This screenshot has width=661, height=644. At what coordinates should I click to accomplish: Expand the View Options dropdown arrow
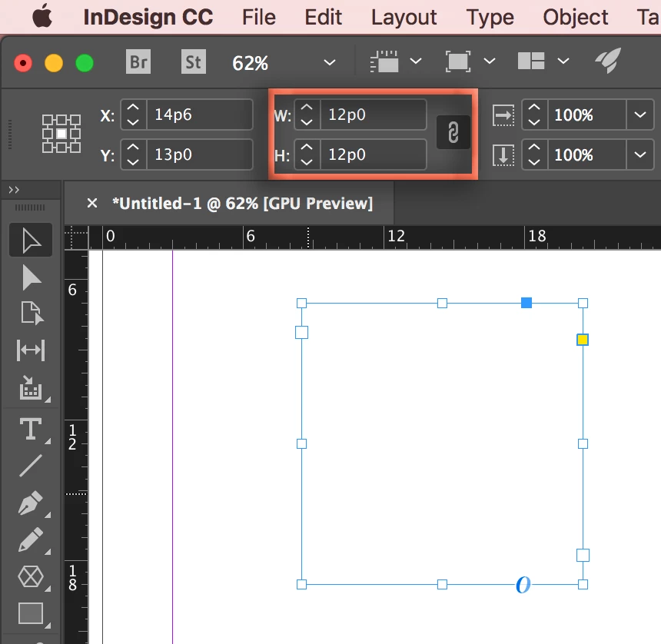pos(416,61)
